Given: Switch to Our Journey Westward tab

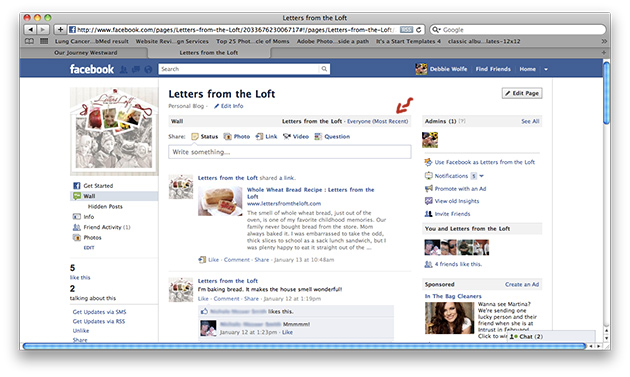Looking at the screenshot, I should (x=85, y=53).
